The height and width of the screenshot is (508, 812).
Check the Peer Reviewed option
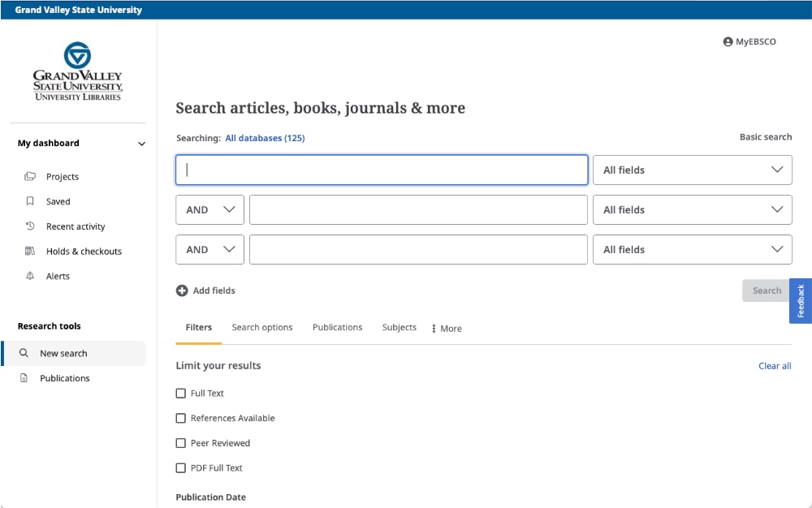180,443
